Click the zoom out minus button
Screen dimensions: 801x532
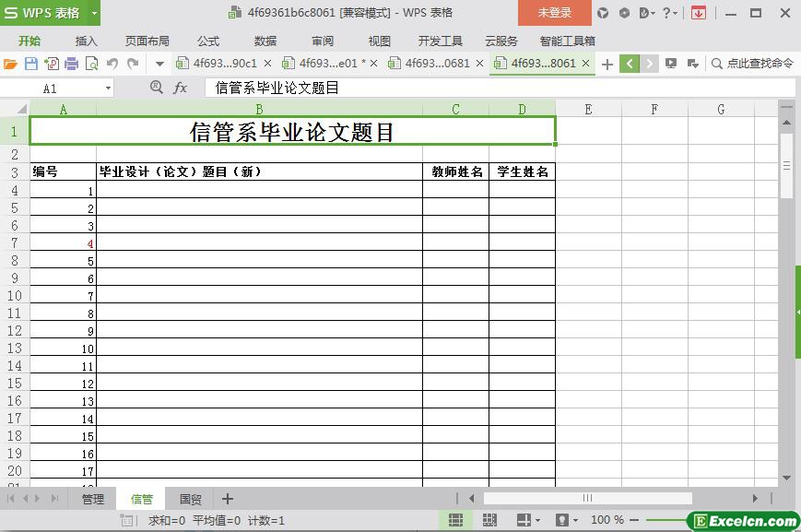(634, 520)
